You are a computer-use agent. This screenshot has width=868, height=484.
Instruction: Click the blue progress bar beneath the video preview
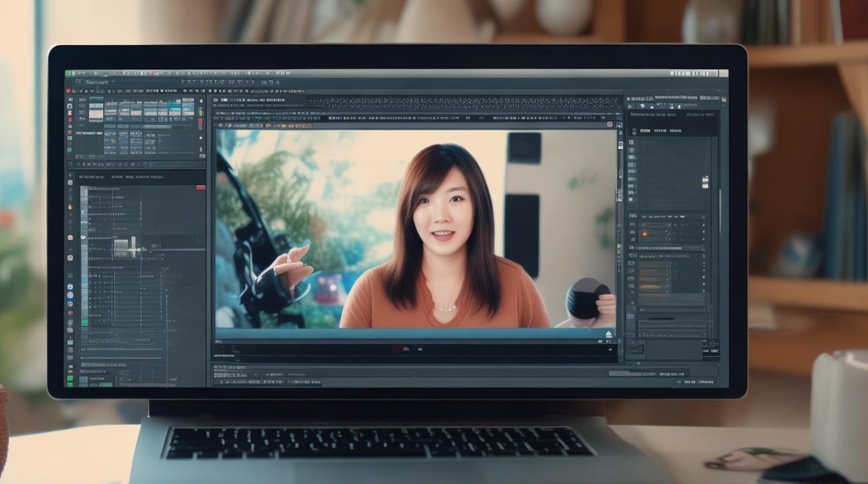point(415,334)
